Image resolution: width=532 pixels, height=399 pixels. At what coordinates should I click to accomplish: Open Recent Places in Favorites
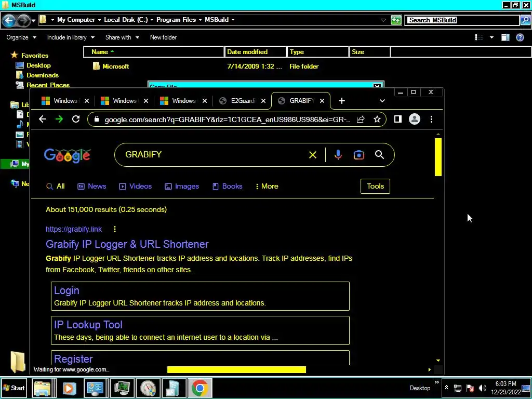click(x=48, y=85)
